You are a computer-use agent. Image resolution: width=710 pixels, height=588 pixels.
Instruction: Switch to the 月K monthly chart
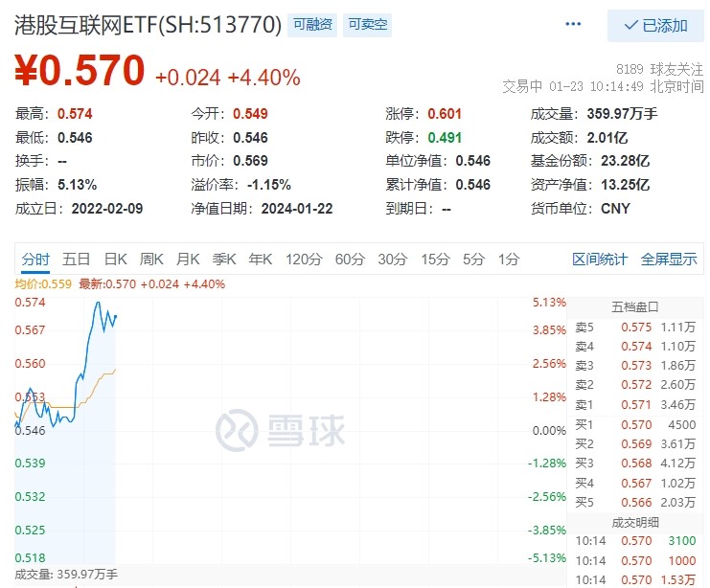(x=189, y=259)
